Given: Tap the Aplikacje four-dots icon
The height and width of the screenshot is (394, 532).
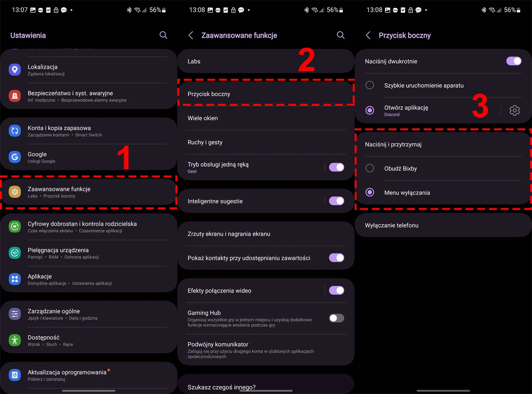Looking at the screenshot, I should pyautogui.click(x=15, y=279).
